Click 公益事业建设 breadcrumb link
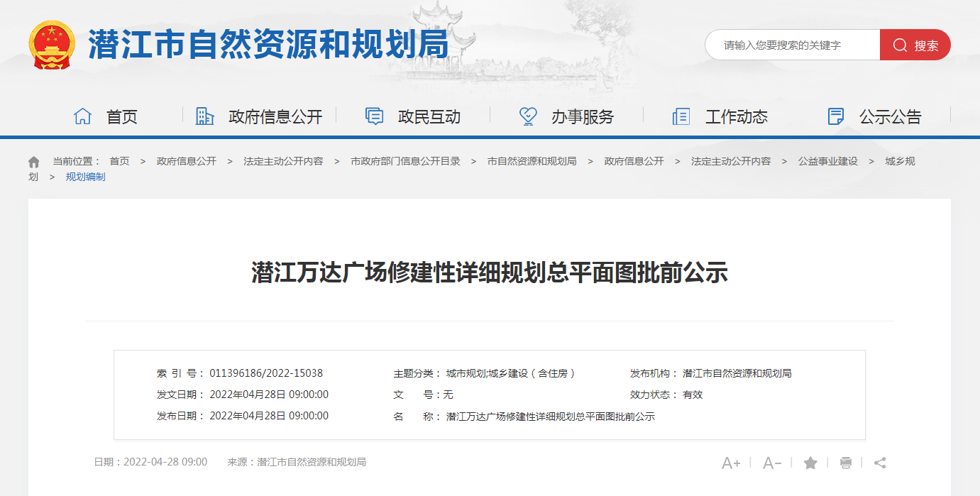Screen dimensions: 980x496 [827, 162]
